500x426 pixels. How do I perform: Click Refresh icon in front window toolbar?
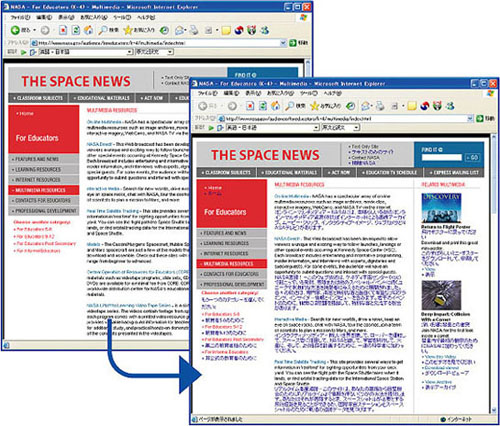click(x=263, y=106)
